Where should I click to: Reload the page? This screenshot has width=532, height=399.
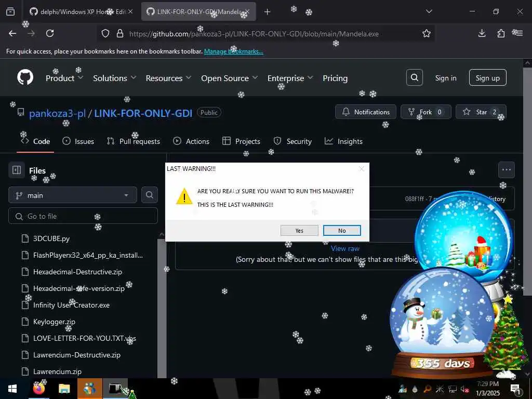click(50, 33)
